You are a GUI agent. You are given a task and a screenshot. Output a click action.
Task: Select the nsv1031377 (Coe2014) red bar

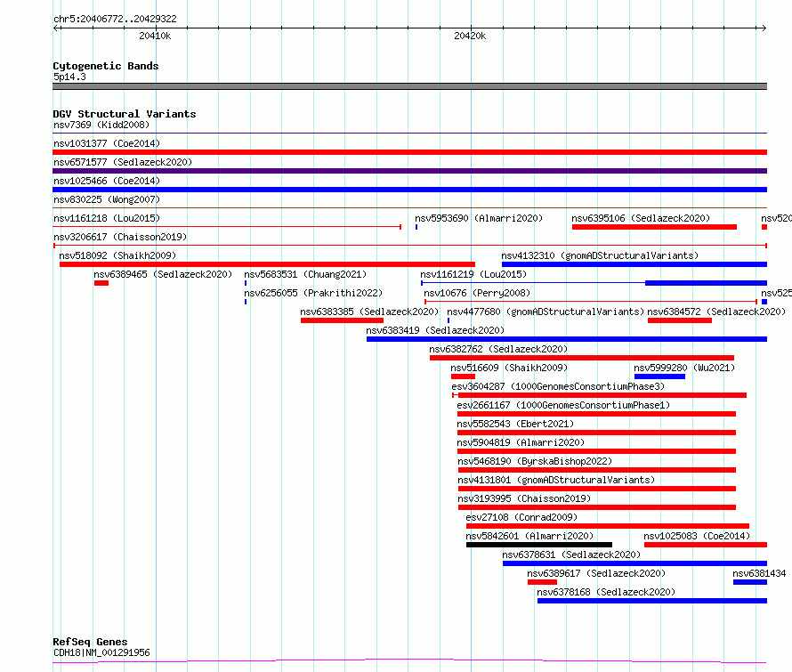click(x=409, y=152)
